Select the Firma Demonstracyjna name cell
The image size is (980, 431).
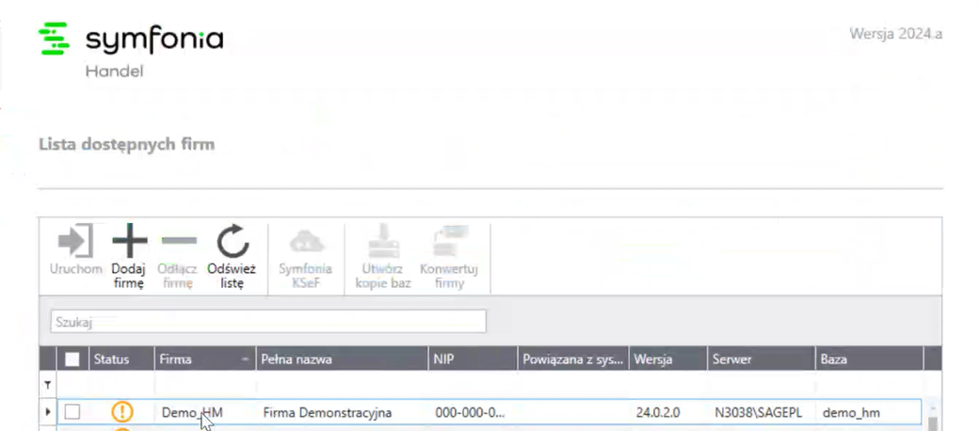[x=327, y=412]
